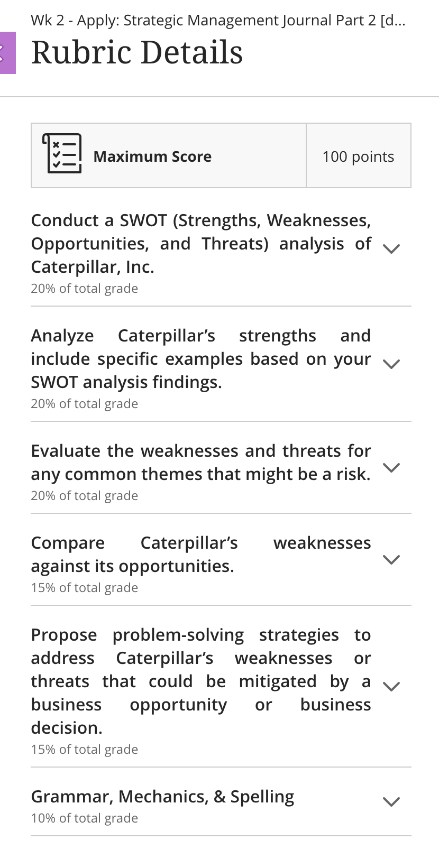Screen dimensions: 439x868
Task: Click the Wk 2 Apply assignment title
Action: [x=218, y=20]
